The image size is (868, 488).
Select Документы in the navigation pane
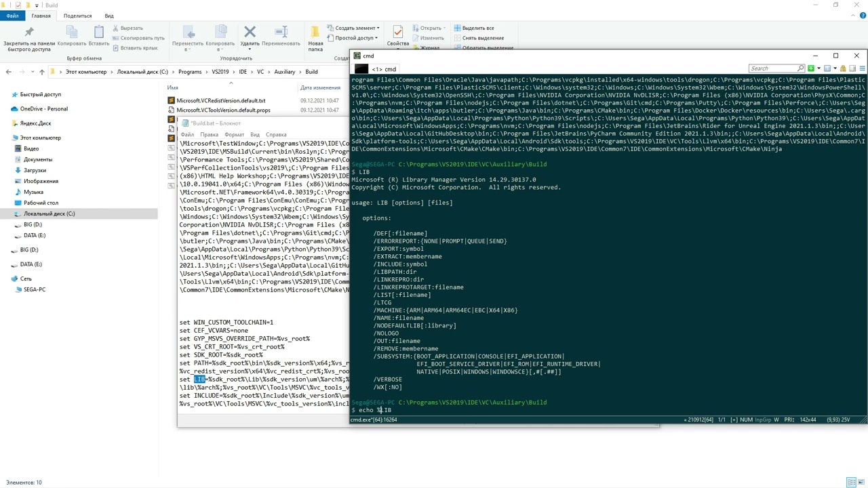(38, 159)
